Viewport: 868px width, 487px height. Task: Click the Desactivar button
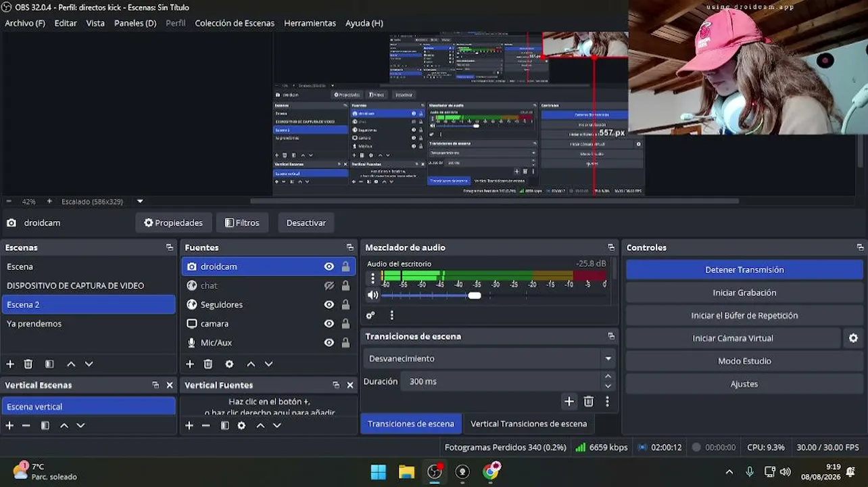tap(306, 223)
